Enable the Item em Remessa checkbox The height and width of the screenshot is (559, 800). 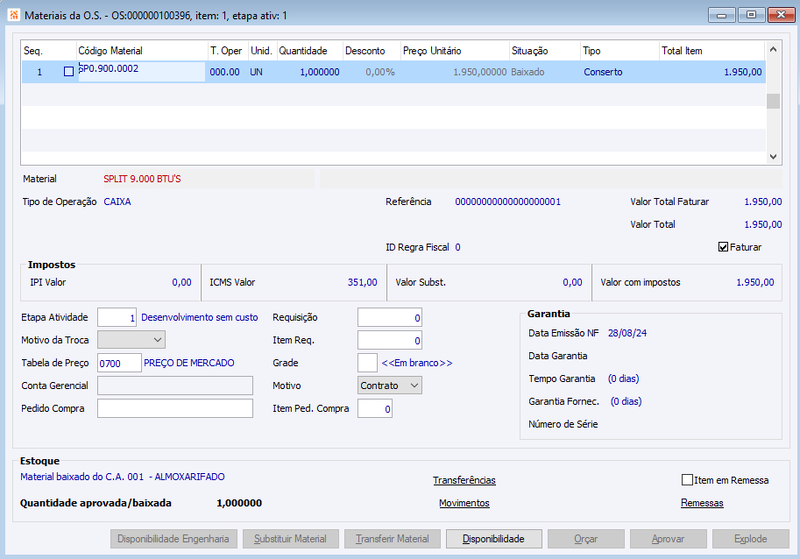(687, 480)
